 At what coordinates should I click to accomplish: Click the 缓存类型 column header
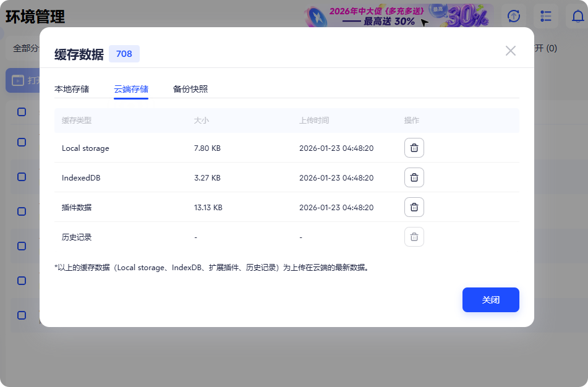77,121
